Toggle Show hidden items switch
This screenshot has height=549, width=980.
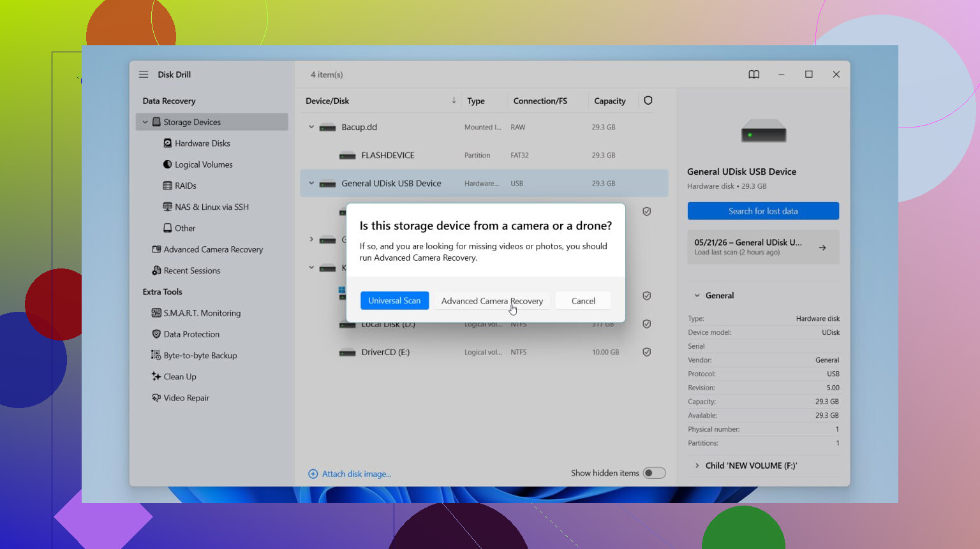pyautogui.click(x=654, y=473)
